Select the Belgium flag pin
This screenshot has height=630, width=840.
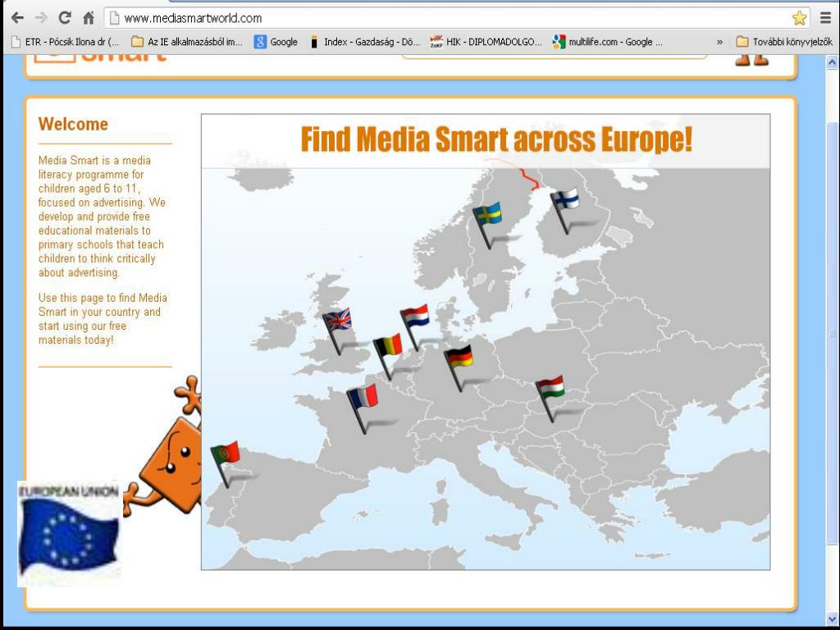(387, 357)
